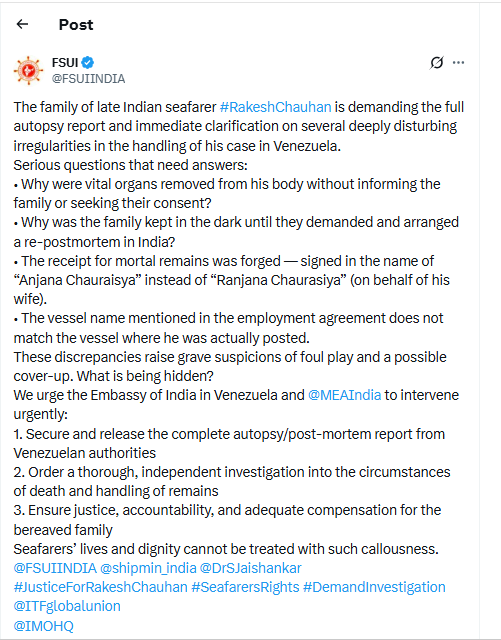Open the @ITFglobalunion mention
This screenshot has width=501, height=640.
[x=67, y=606]
